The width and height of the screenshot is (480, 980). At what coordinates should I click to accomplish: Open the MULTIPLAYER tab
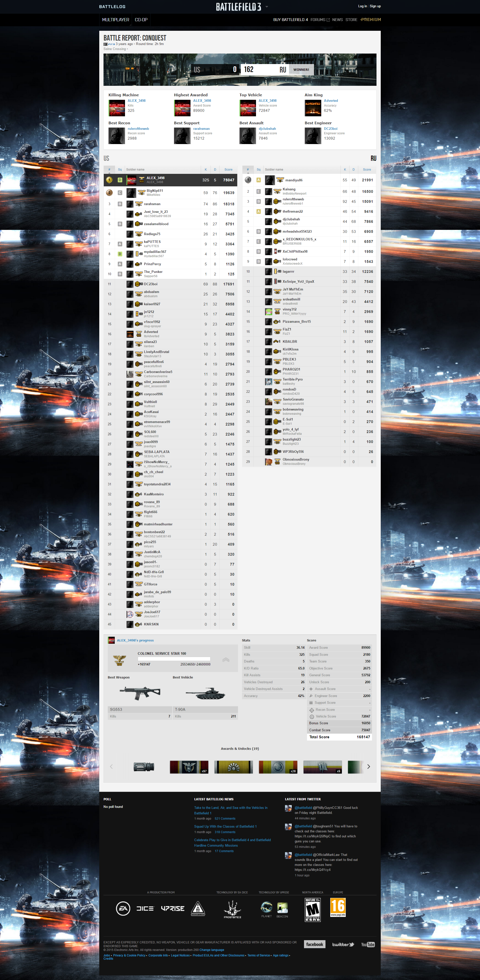tap(116, 20)
